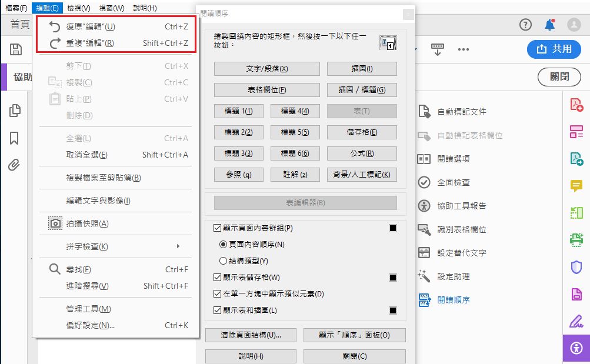Image resolution: width=590 pixels, height=364 pixels.
Task: Run the 全面檢查 accessibility tool
Action: [453, 184]
